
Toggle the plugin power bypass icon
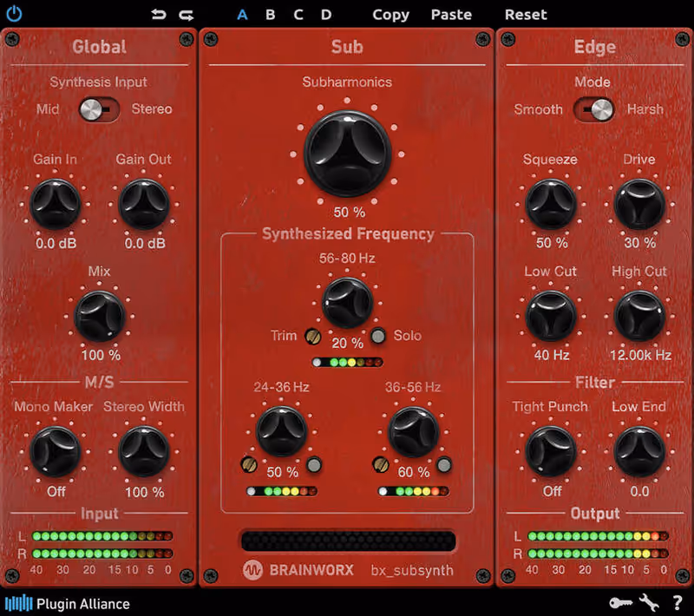[x=14, y=14]
